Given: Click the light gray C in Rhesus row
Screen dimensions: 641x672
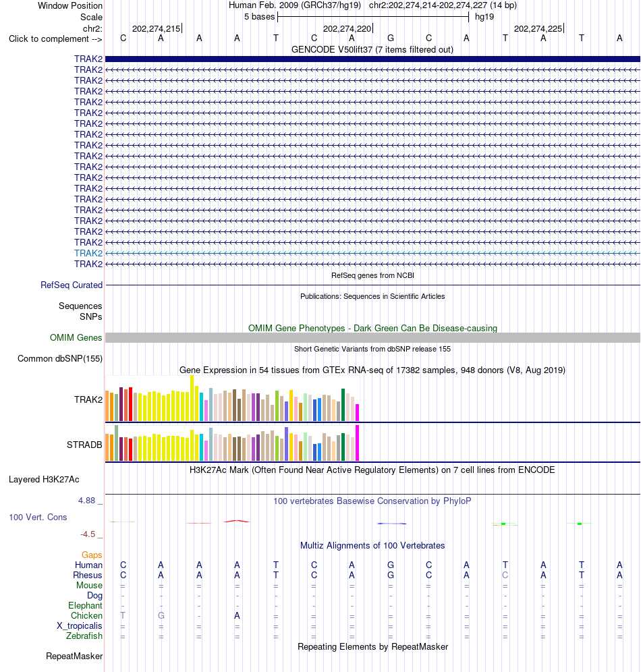Looking at the screenshot, I should [x=505, y=575].
